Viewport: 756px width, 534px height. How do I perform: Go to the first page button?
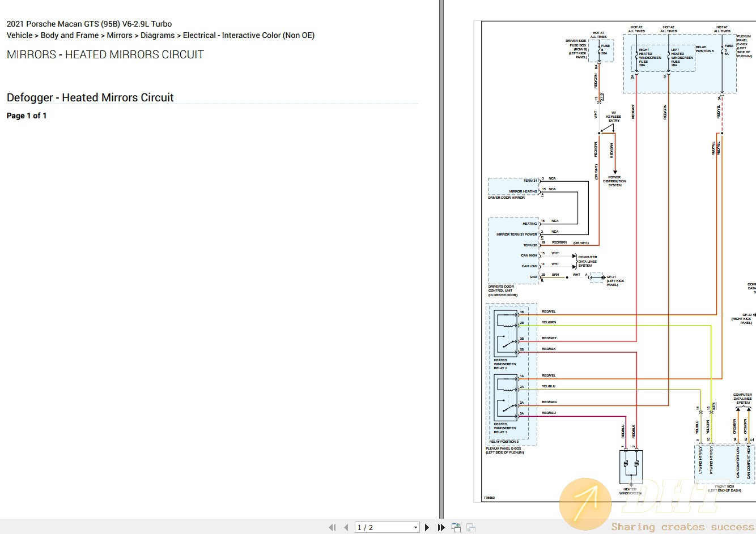[x=332, y=527]
